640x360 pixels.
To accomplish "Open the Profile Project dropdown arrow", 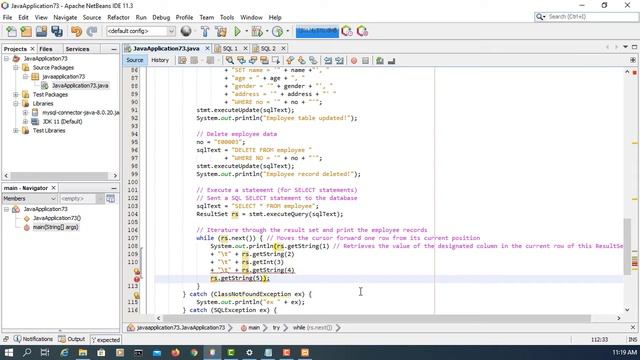I will coord(287,31).
